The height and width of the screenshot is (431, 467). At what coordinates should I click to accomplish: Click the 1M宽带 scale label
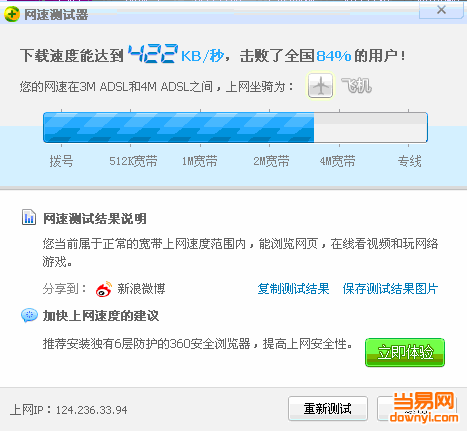click(x=199, y=161)
